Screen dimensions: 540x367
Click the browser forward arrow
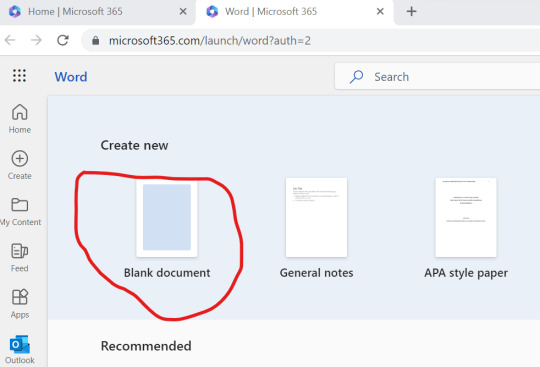tap(36, 40)
